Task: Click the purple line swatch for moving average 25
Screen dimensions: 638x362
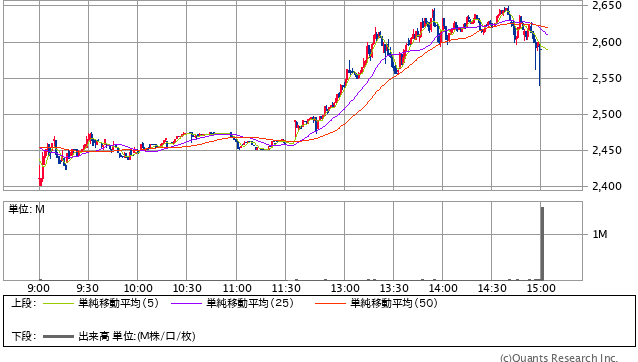Action: (186, 303)
